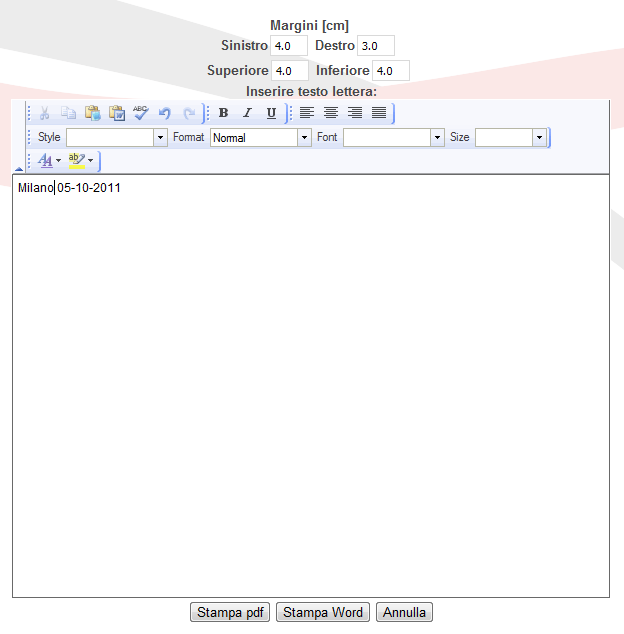624x634 pixels.
Task: Align text to the left
Action: pos(307,113)
